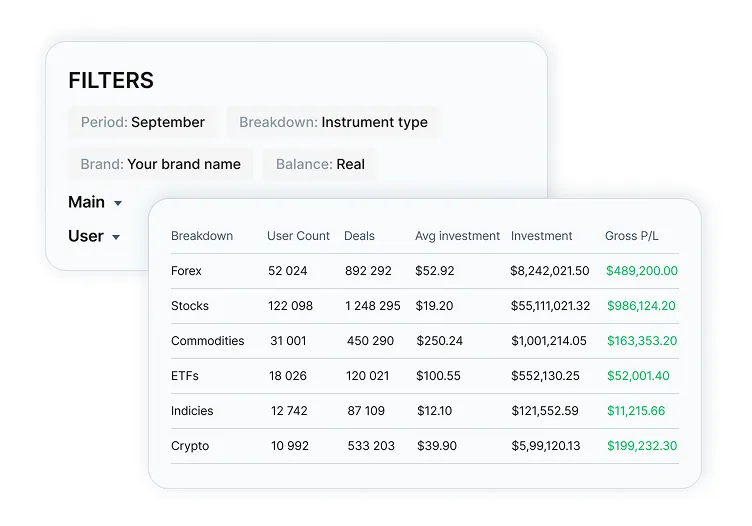This screenshot has width=752, height=526.
Task: Click ETFs avg investment $100.55
Action: [x=438, y=376]
